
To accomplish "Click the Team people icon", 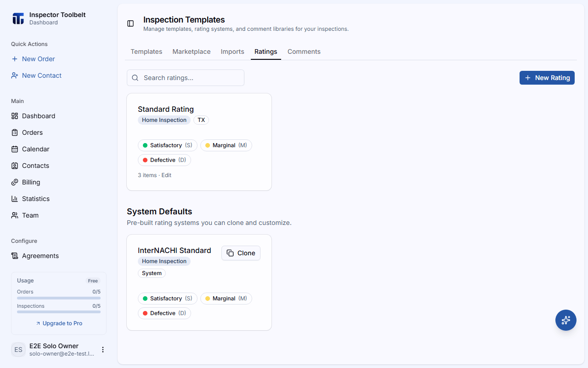I will pyautogui.click(x=15, y=215).
